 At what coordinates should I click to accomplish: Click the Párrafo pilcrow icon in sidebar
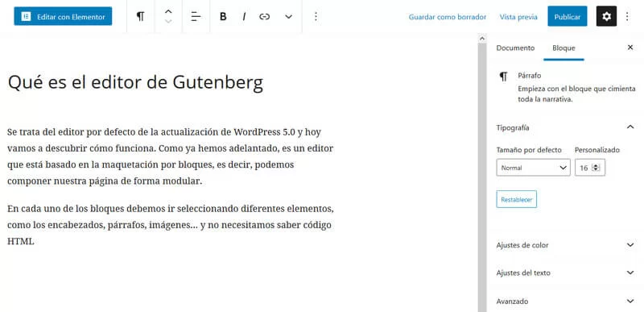(x=504, y=77)
